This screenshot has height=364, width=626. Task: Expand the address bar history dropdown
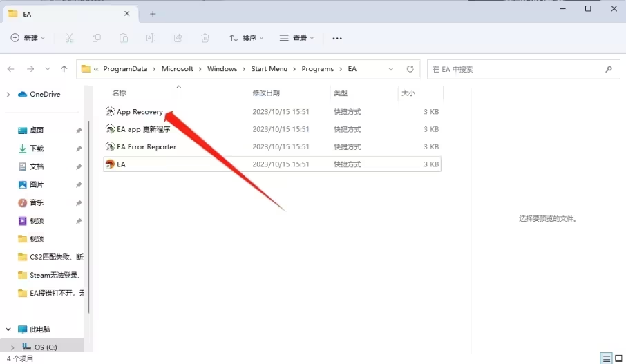[x=391, y=69]
